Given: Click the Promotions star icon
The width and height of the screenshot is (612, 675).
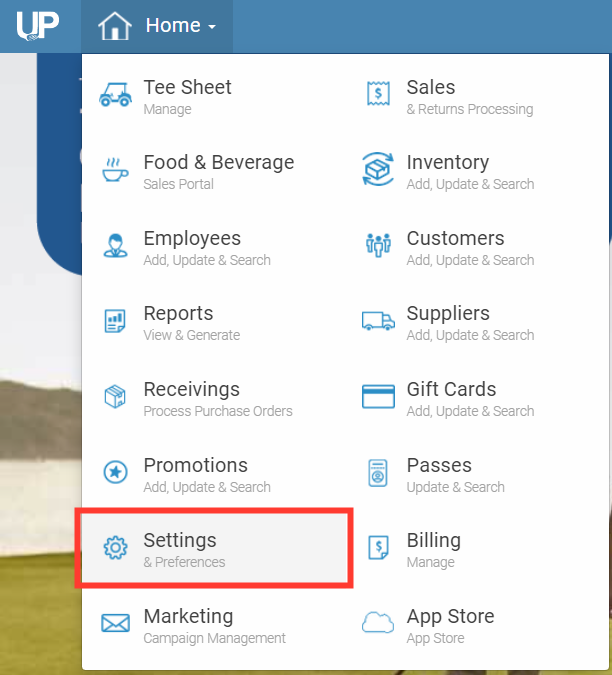Looking at the screenshot, I should tap(115, 473).
